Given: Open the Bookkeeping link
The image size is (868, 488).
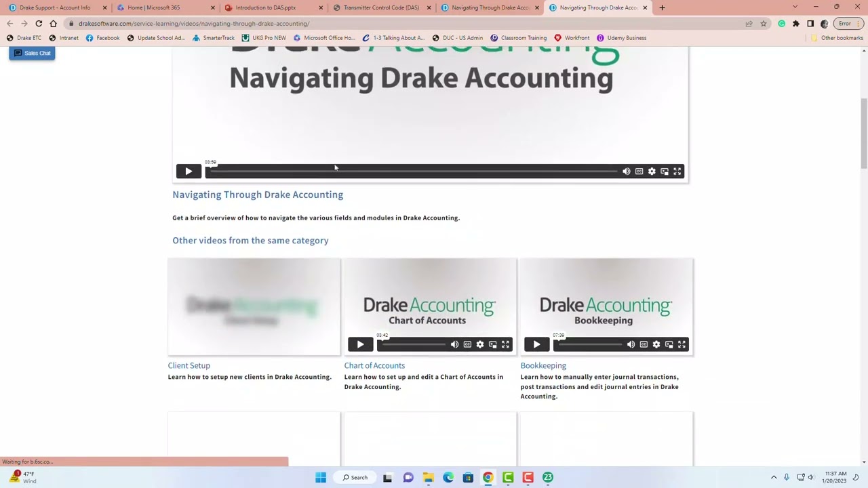Looking at the screenshot, I should tap(543, 365).
